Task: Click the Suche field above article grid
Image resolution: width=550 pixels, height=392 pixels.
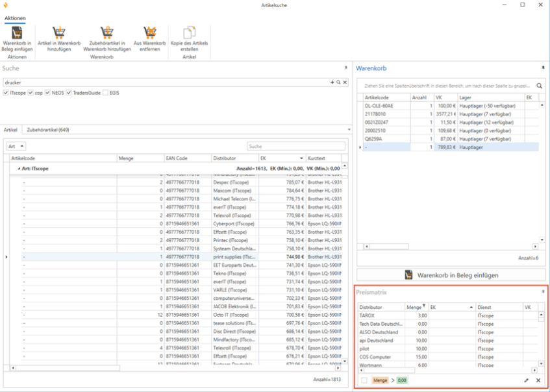Action: tap(296, 147)
